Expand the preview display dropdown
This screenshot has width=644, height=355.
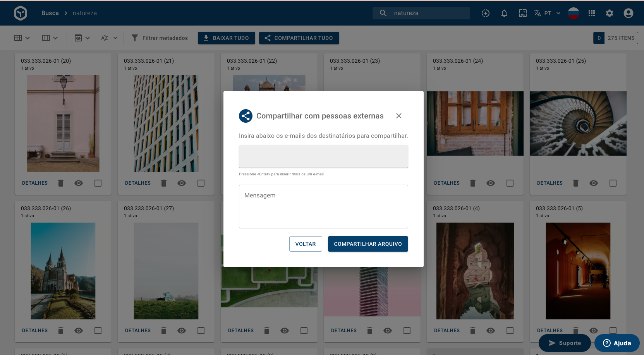[x=82, y=38]
